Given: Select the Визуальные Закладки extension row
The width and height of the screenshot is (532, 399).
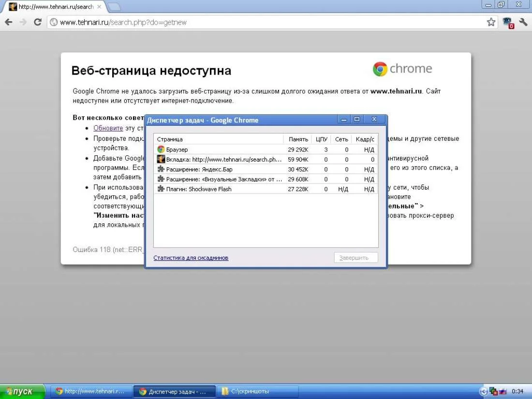Looking at the screenshot, I should point(266,179).
